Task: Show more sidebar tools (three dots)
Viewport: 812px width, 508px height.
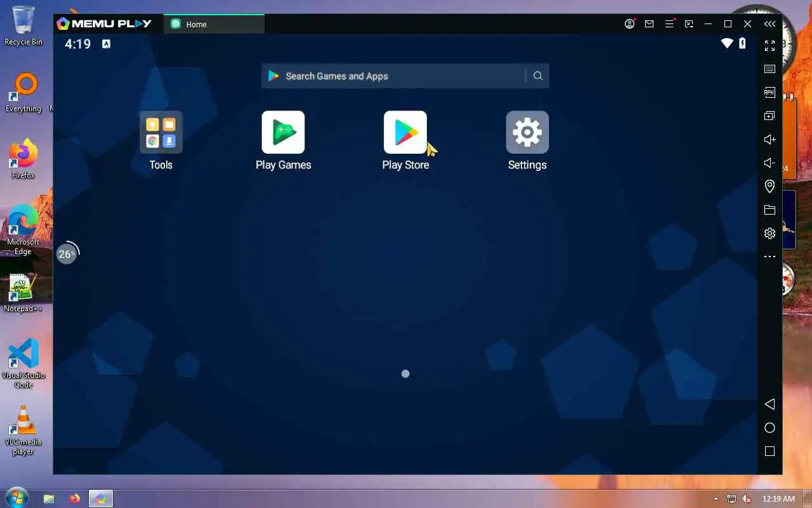Action: pyautogui.click(x=769, y=257)
